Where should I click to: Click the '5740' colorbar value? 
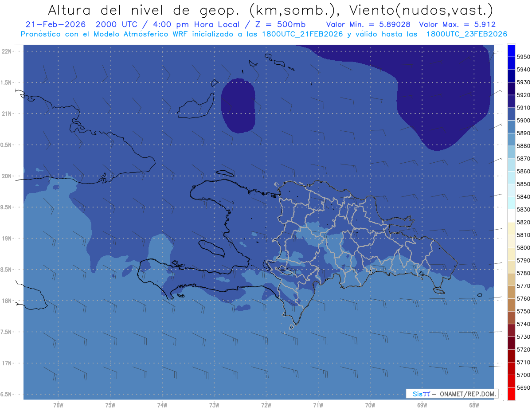524,324
